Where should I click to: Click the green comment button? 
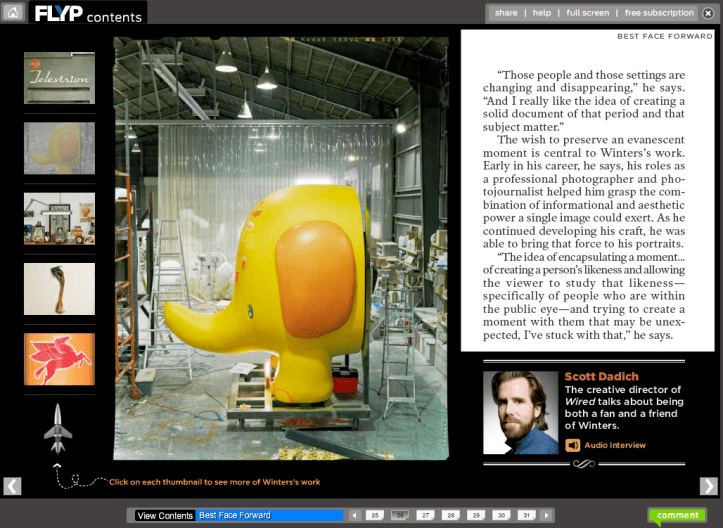[x=677, y=516]
